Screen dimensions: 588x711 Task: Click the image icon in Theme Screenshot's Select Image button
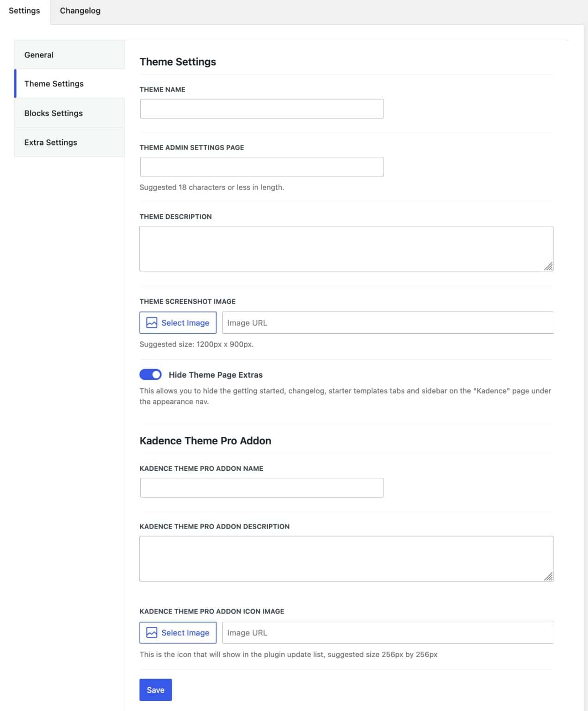click(152, 322)
